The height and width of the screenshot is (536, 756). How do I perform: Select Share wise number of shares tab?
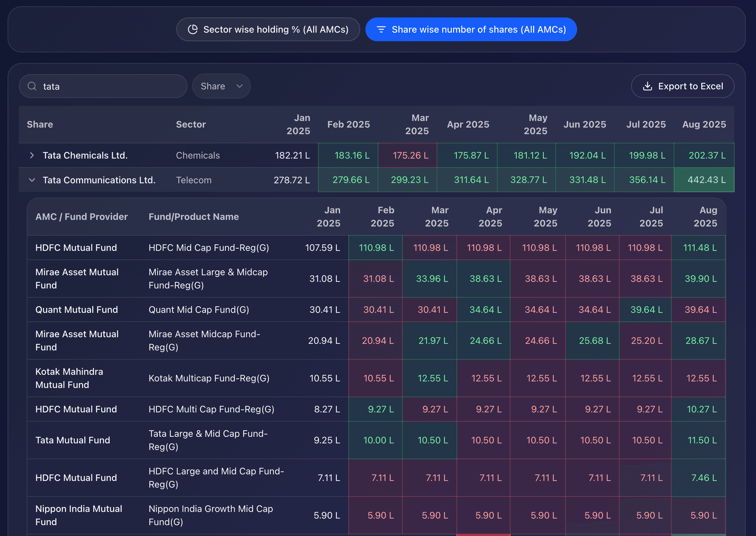[x=471, y=29]
